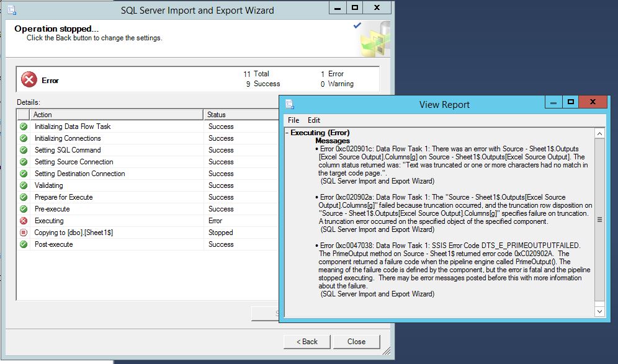
Task: Select the Prepare for Execute row
Action: 148,197
